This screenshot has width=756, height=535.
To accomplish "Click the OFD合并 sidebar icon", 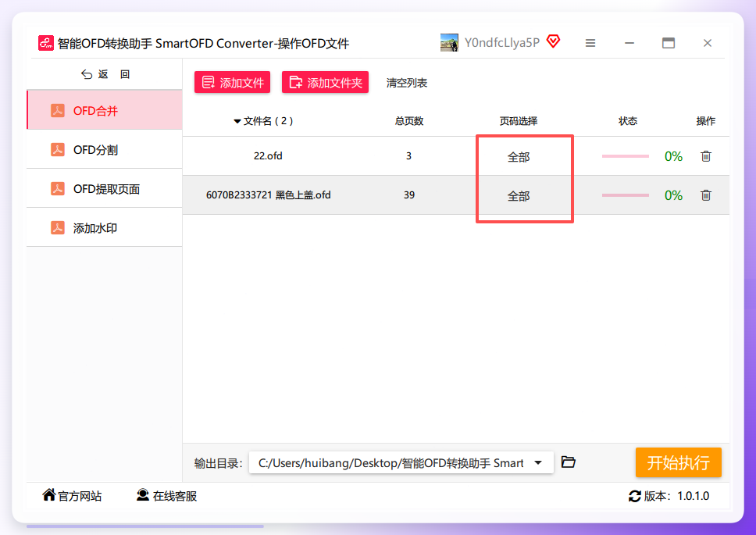I will pos(58,110).
